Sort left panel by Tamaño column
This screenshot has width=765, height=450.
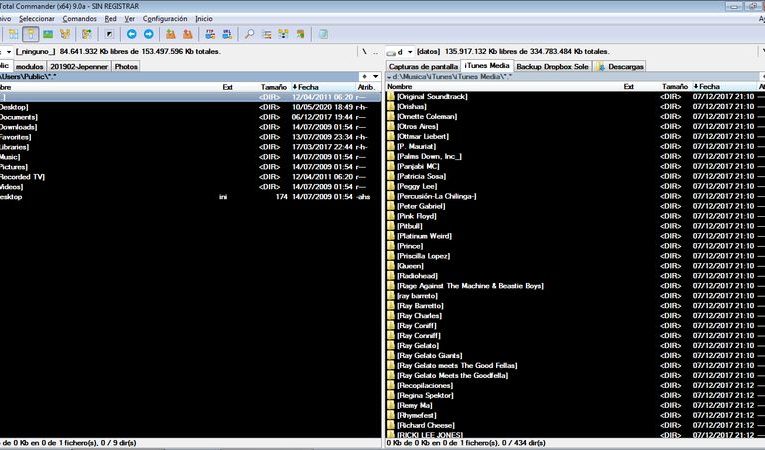point(273,87)
